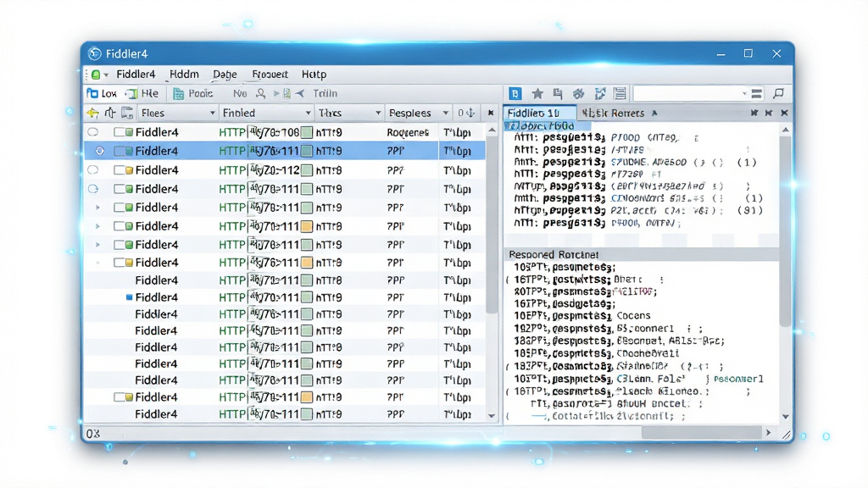Click the Roqenes cell in the first row
868x488 pixels.
[408, 132]
